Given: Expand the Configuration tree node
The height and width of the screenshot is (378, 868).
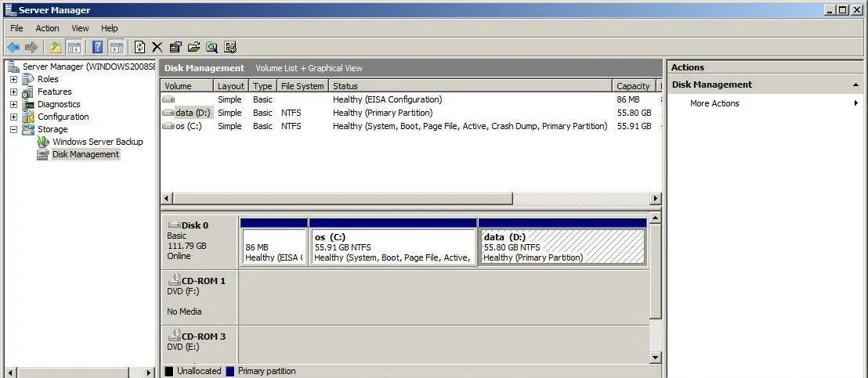Looking at the screenshot, I should click(14, 117).
